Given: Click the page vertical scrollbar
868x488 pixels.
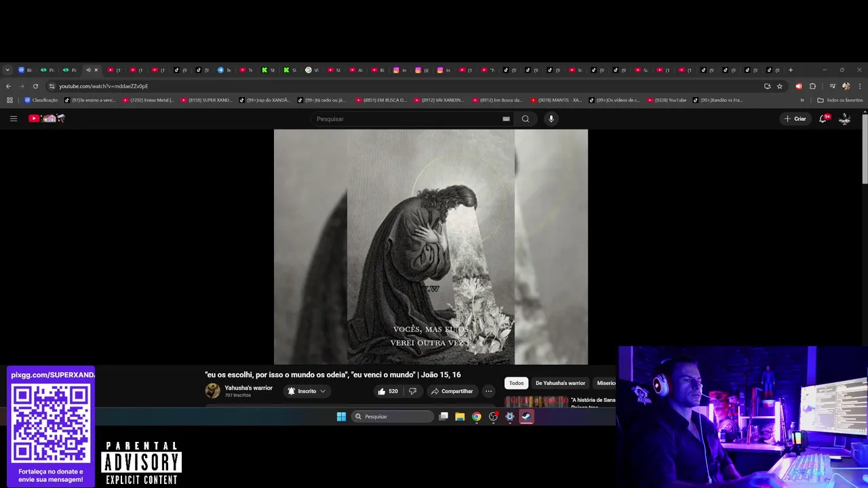Looking at the screenshot, I should pos(865,149).
